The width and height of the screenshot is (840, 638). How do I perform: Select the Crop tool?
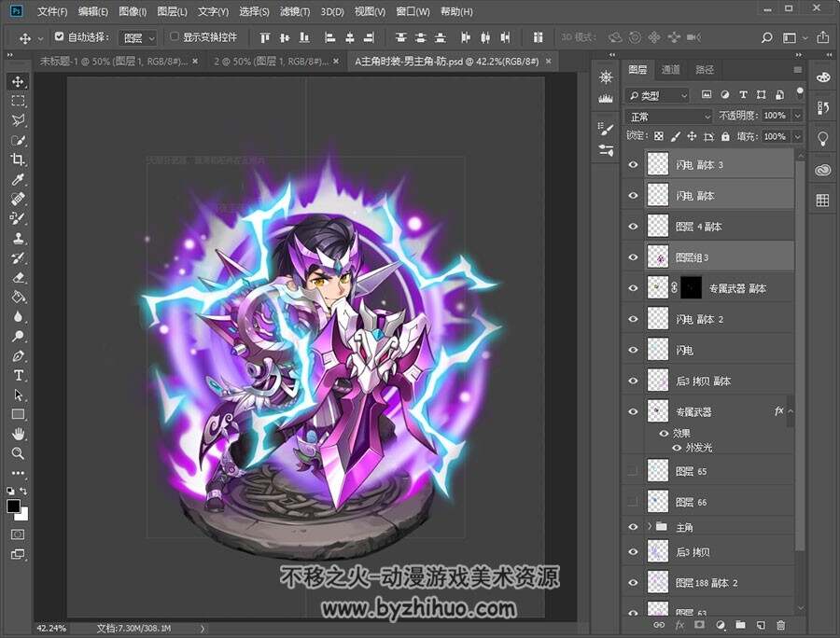tap(18, 159)
